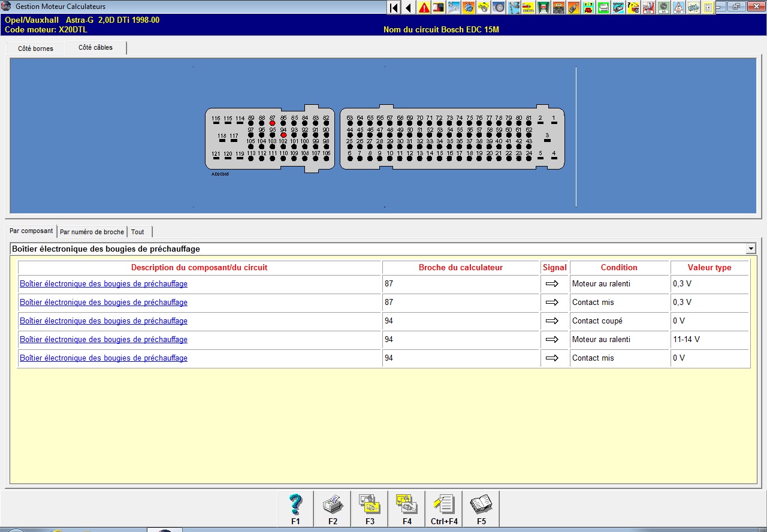This screenshot has height=532, width=767.
Task: Click the diagram reference AD20385 label
Action: pyautogui.click(x=220, y=174)
